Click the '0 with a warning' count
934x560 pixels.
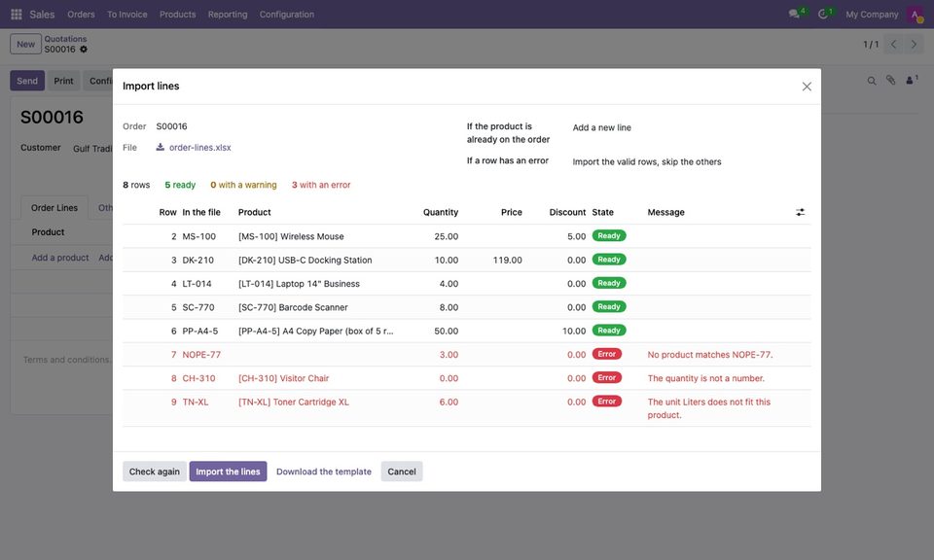243,185
